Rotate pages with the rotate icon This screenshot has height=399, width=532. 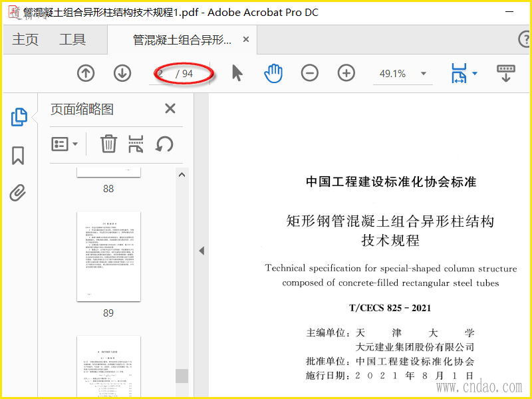click(164, 144)
